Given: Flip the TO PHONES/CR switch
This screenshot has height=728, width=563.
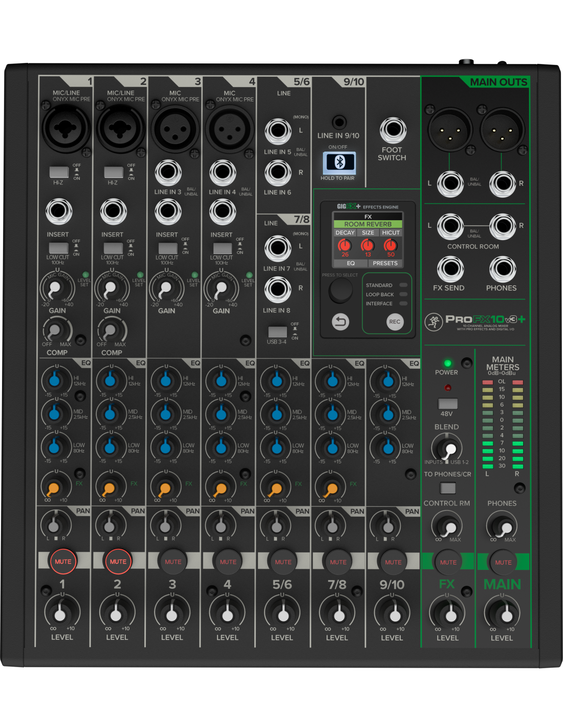Looking at the screenshot, I should (x=448, y=488).
